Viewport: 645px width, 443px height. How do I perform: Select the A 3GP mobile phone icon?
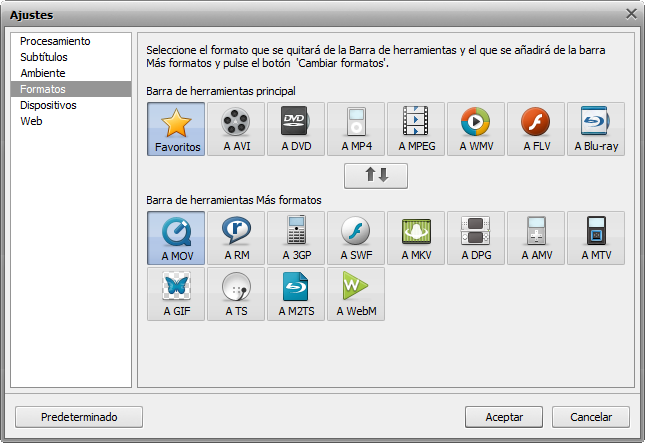coord(296,238)
